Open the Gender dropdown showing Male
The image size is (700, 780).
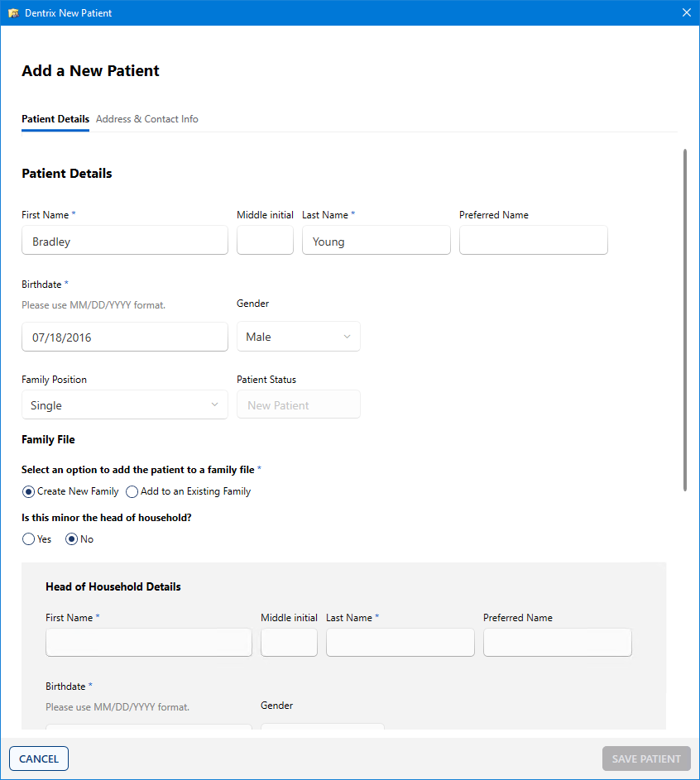[298, 337]
